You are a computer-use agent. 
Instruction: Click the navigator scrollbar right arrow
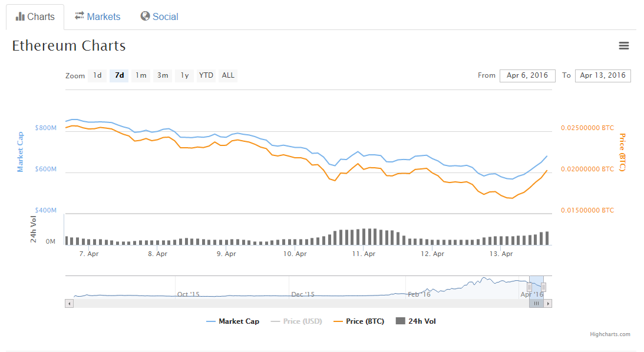pyautogui.click(x=548, y=303)
